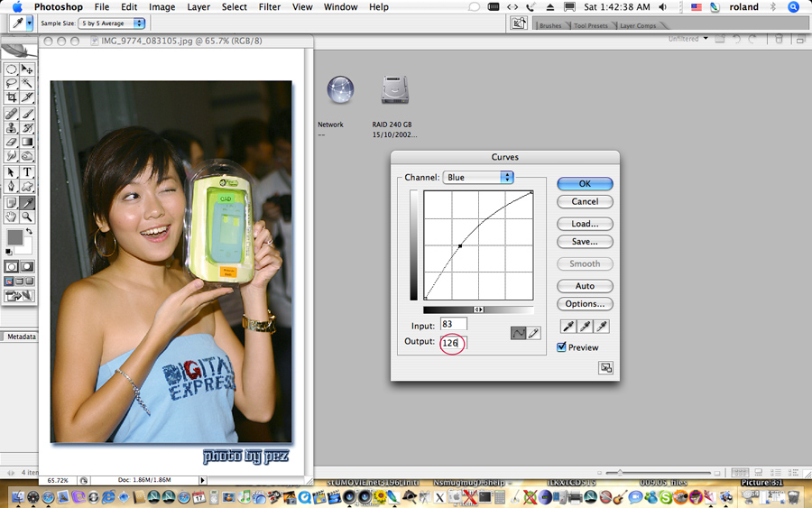Click the Input value field

click(453, 324)
